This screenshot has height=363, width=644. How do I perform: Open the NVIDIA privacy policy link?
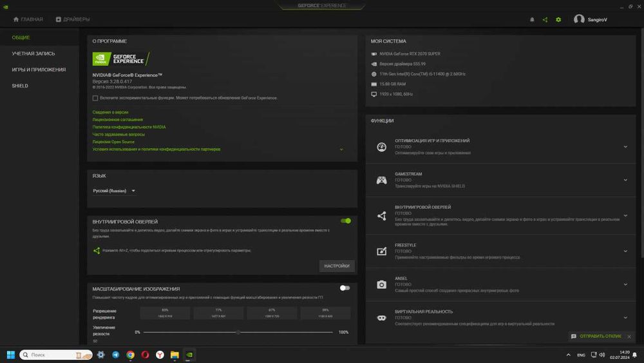point(129,127)
